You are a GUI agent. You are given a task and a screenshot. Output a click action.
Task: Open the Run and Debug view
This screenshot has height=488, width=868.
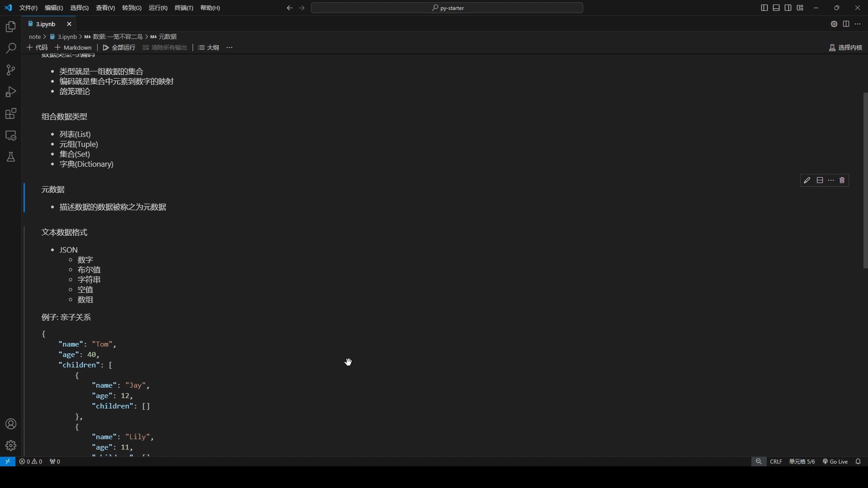(x=11, y=92)
